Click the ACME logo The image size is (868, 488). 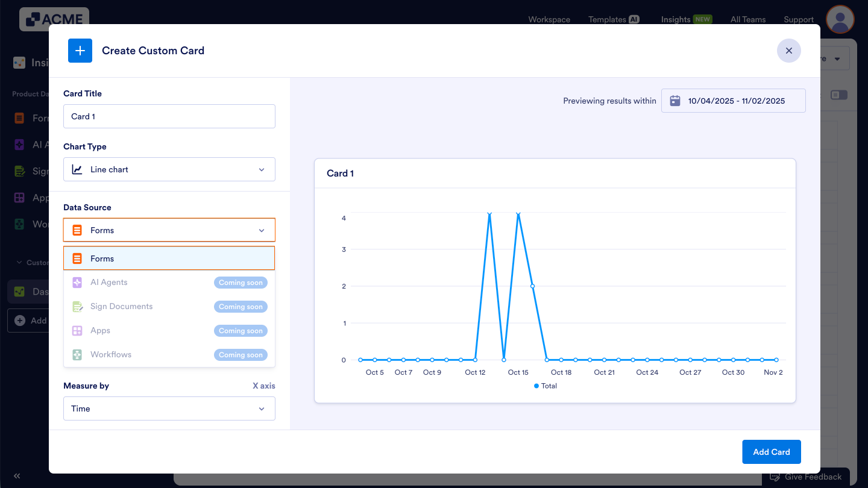pos(53,19)
